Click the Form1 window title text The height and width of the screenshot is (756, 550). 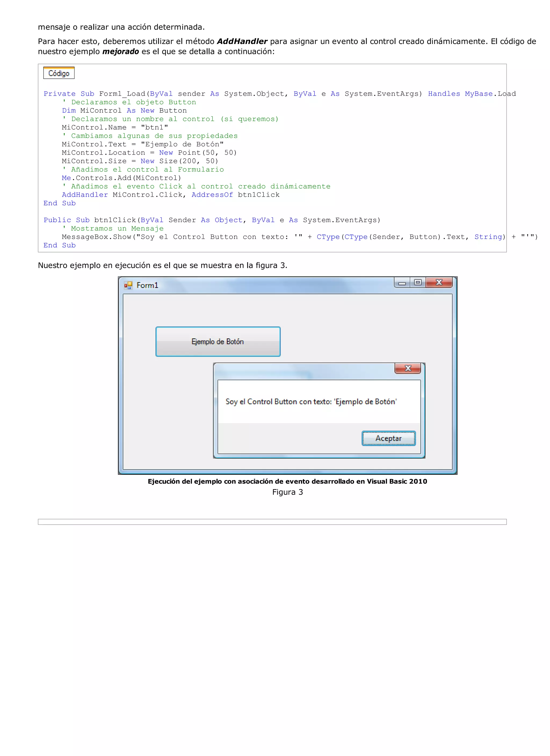click(x=147, y=285)
